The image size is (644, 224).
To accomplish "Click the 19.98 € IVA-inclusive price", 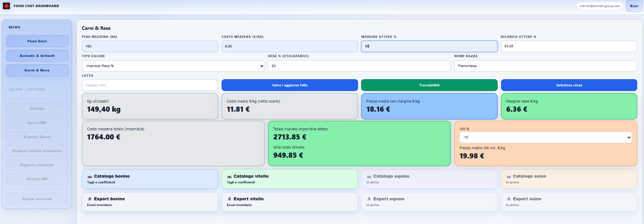I will coord(472,156).
